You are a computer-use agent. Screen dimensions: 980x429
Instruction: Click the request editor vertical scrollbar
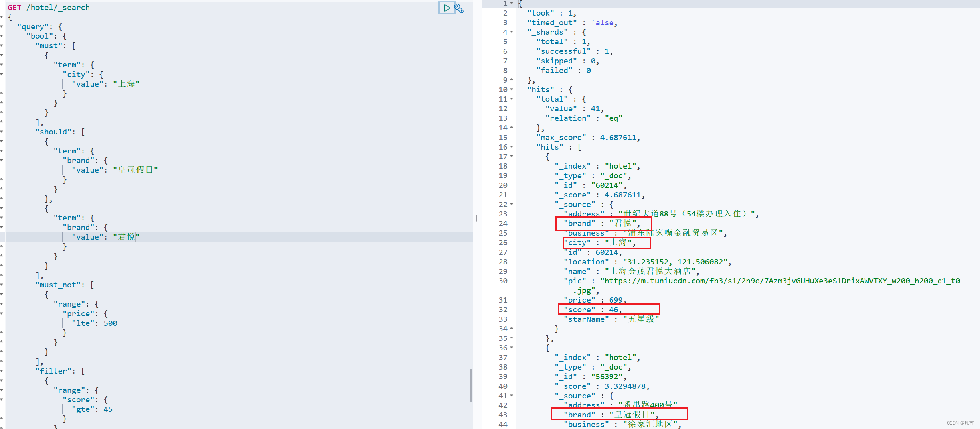tap(471, 385)
